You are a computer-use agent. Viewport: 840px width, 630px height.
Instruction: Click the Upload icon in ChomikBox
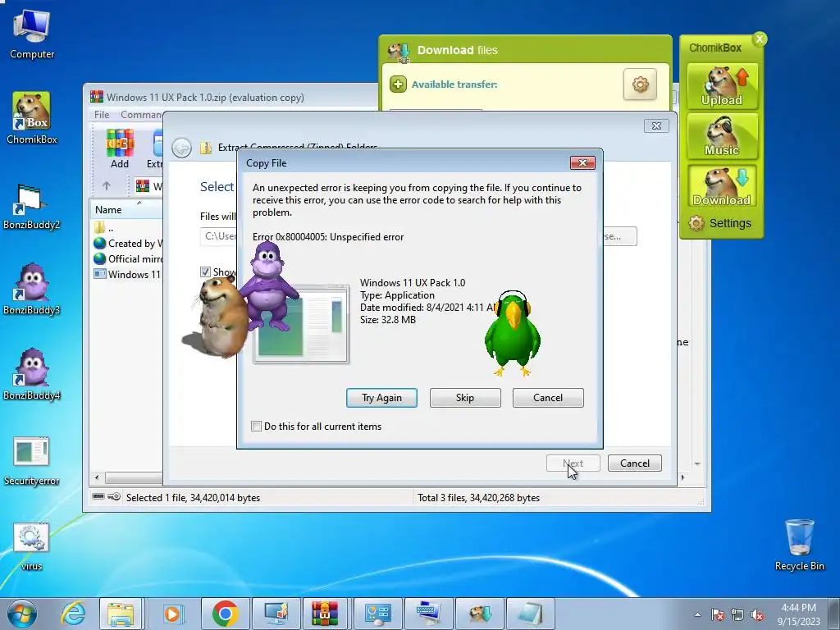click(x=722, y=86)
